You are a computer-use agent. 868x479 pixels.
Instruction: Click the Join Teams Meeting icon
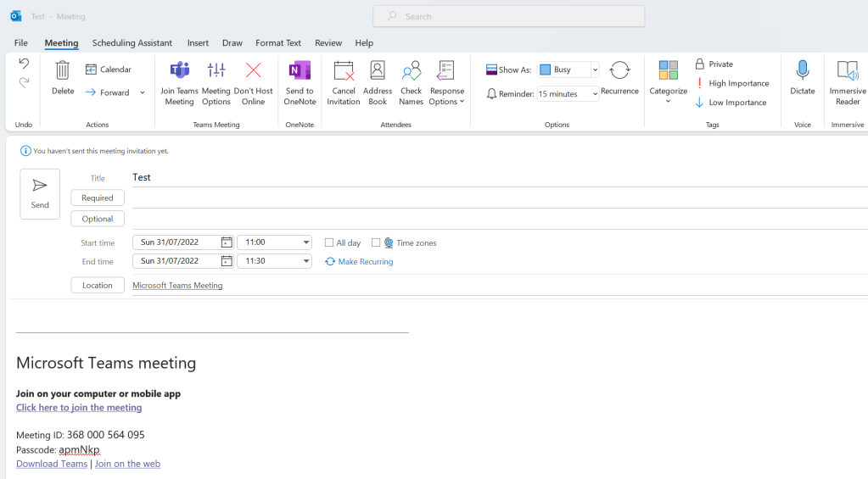(179, 83)
